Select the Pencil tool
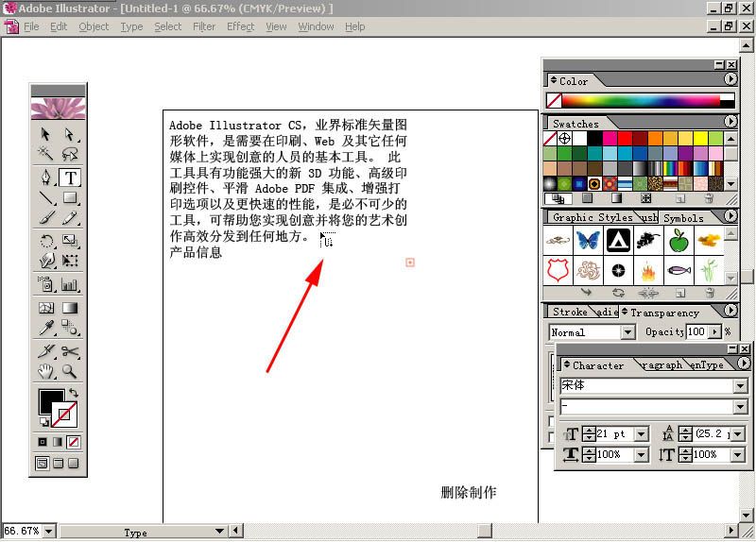This screenshot has height=542, width=756. [x=70, y=218]
